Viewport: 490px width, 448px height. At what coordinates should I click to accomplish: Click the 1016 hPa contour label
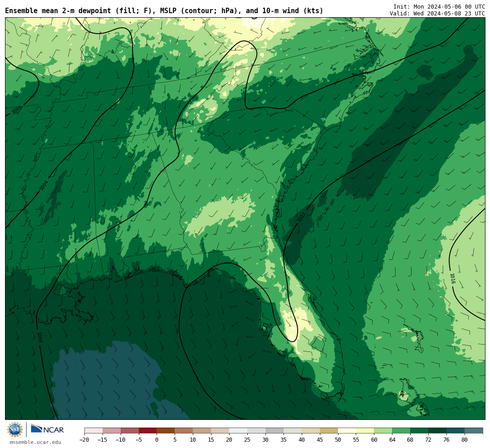[x=452, y=279]
